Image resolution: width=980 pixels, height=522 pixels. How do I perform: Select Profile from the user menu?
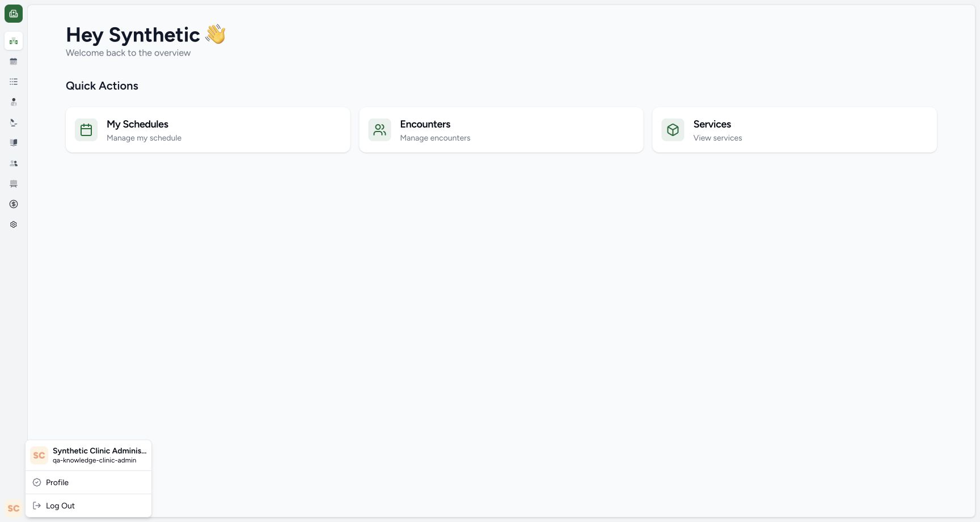(88, 482)
